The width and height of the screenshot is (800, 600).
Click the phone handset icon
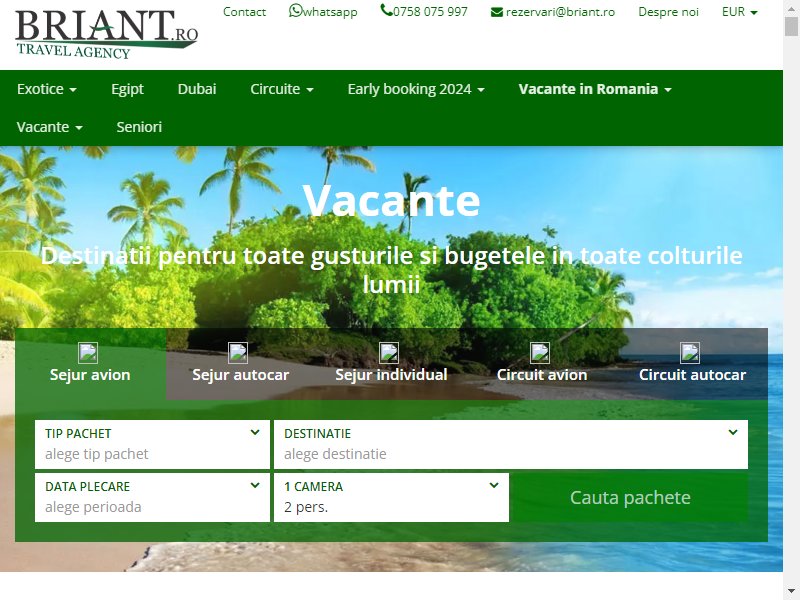click(x=386, y=10)
